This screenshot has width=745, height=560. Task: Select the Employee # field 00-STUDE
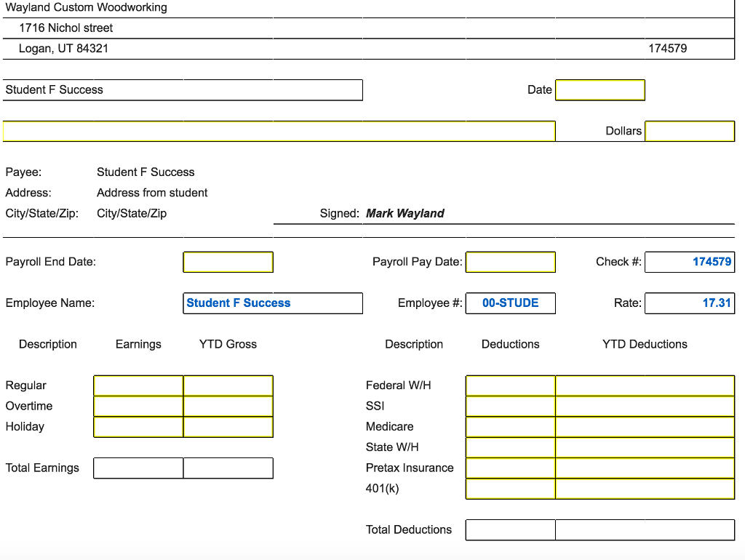[510, 303]
